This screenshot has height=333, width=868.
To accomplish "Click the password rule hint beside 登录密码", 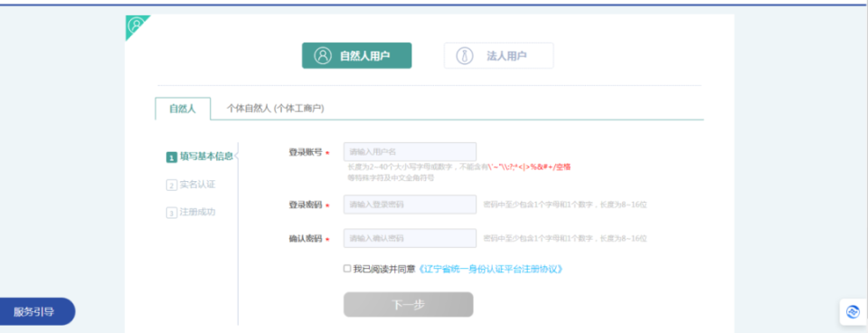I will point(565,205).
